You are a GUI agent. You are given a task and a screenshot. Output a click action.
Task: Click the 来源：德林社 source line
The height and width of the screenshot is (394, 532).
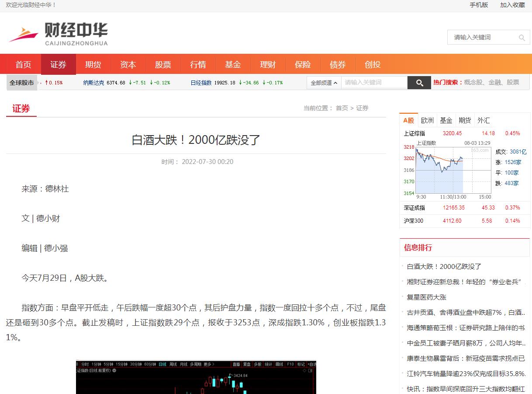(x=45, y=189)
